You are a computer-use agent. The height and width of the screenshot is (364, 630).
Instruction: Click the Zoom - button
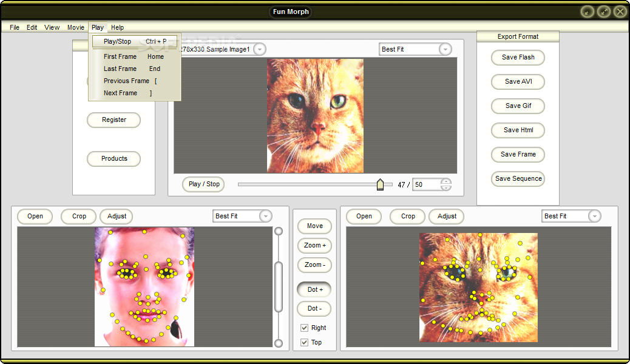314,265
